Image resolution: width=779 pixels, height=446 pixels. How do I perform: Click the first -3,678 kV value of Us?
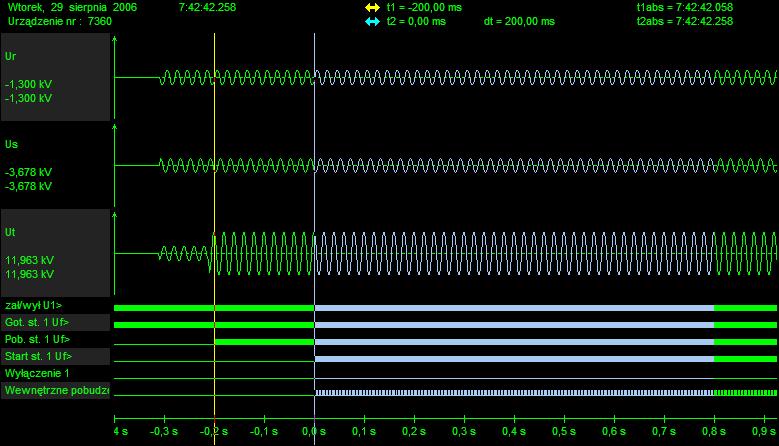pos(28,172)
